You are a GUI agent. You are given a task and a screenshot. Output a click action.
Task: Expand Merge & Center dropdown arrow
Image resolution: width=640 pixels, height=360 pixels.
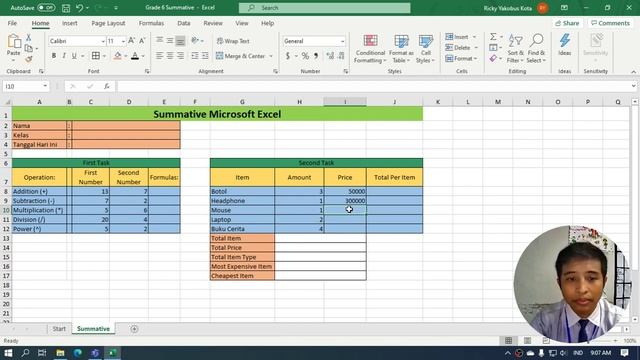point(271,56)
